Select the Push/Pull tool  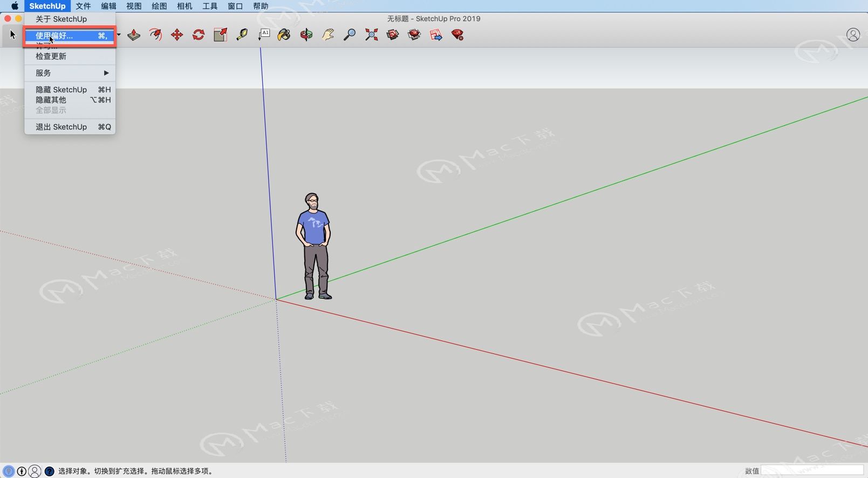(x=134, y=35)
